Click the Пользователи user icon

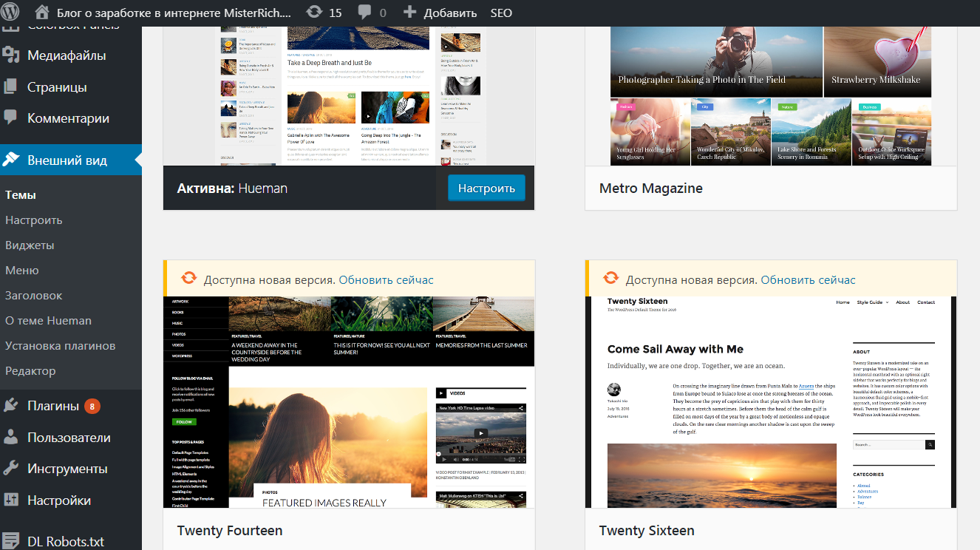(10, 437)
